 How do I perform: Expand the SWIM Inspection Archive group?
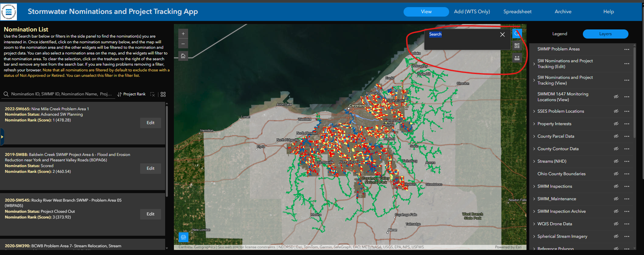pos(534,211)
